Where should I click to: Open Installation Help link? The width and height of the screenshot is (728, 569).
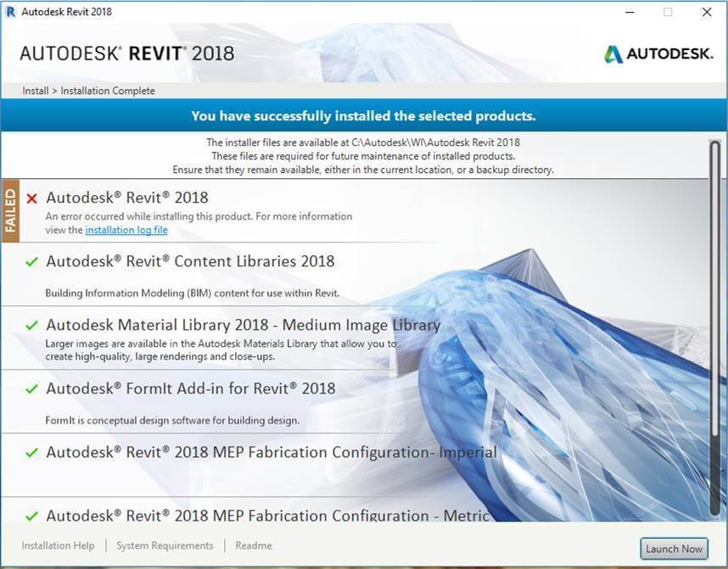tap(58, 546)
